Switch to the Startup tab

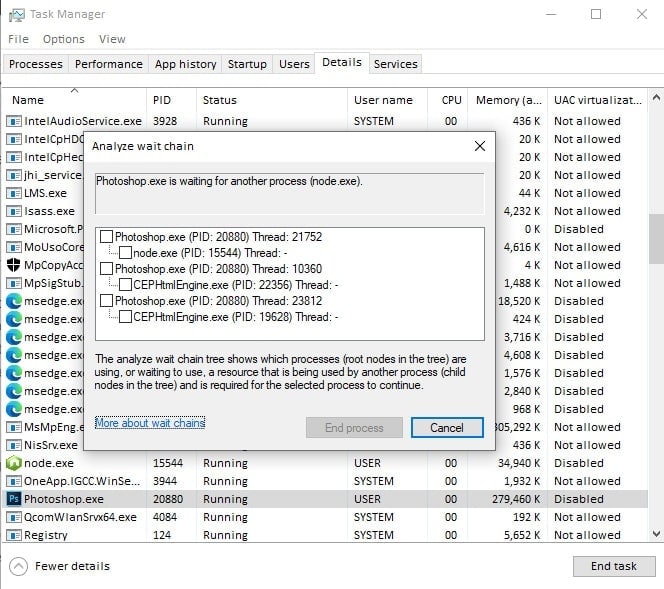coord(247,64)
